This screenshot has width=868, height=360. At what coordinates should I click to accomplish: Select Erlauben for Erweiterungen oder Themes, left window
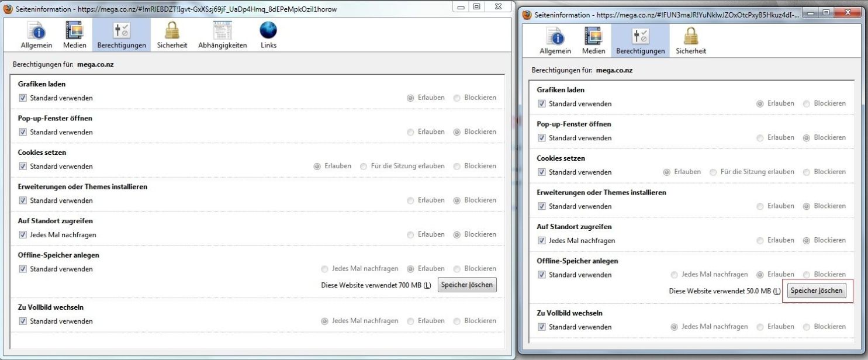[410, 200]
